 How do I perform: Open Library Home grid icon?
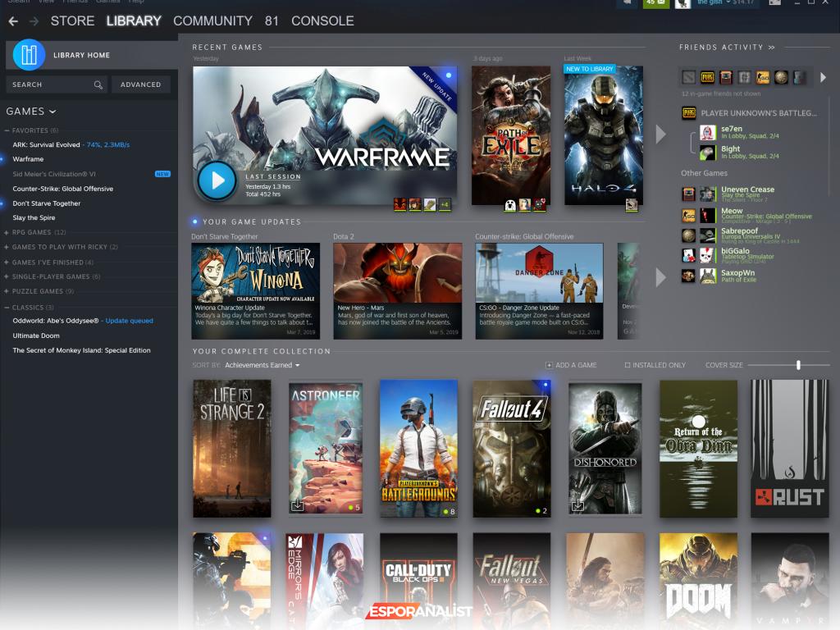(29, 55)
